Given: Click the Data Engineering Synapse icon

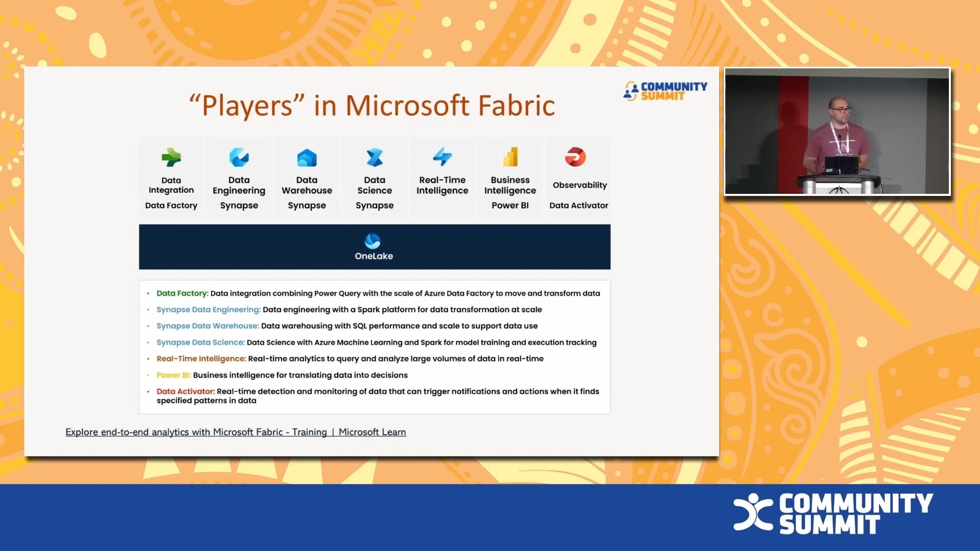Looking at the screenshot, I should [239, 158].
